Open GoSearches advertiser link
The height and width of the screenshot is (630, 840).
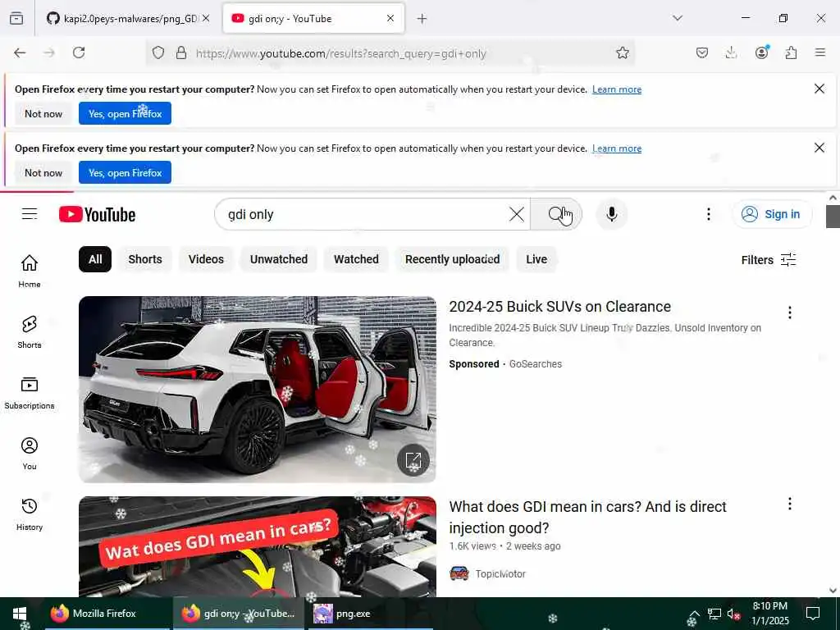535,363
